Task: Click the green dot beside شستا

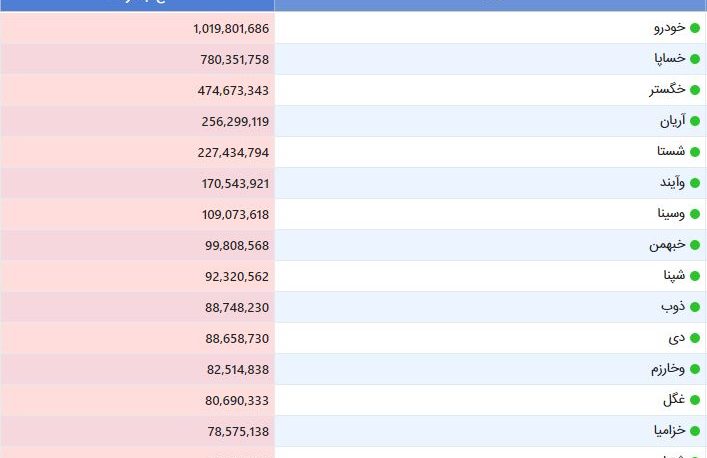Action: point(695,152)
